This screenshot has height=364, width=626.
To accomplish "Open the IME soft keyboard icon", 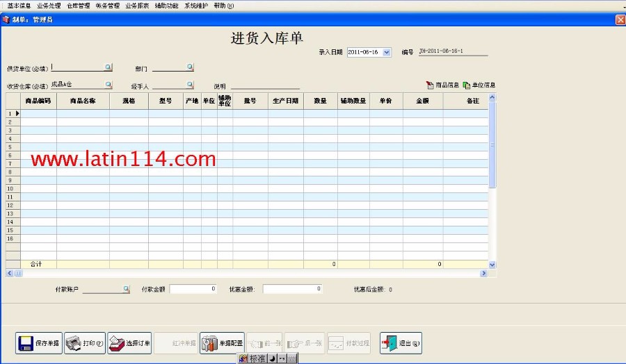I will point(292,358).
